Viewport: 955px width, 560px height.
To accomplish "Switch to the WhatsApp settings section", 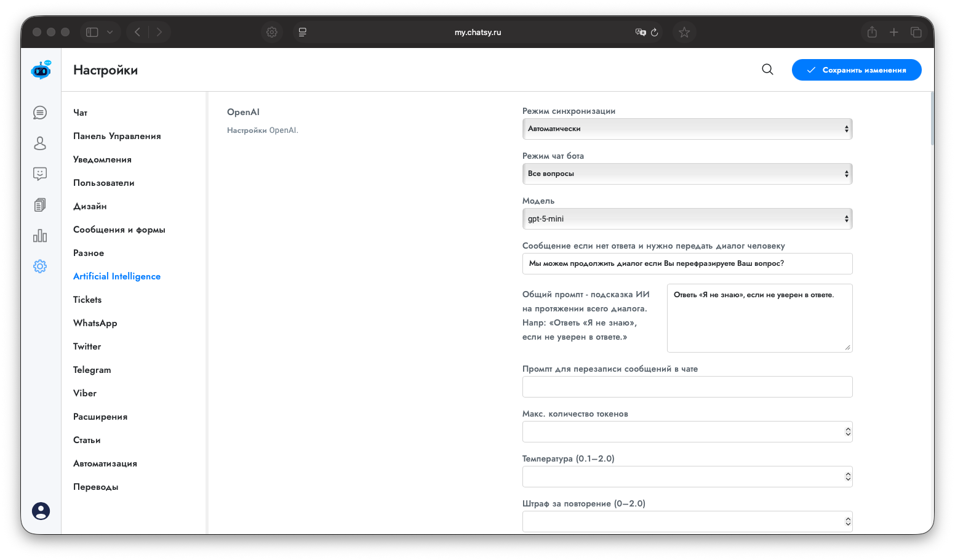I will coord(95,323).
